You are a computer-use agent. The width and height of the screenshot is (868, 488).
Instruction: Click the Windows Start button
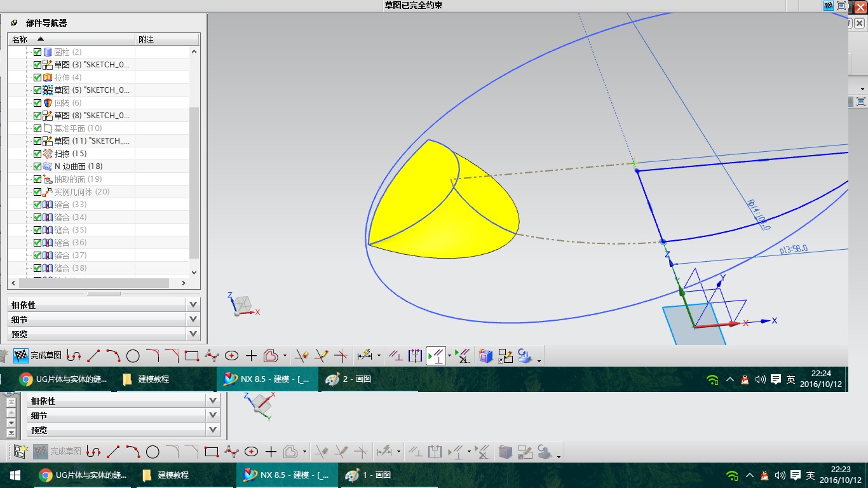pyautogui.click(x=15, y=475)
